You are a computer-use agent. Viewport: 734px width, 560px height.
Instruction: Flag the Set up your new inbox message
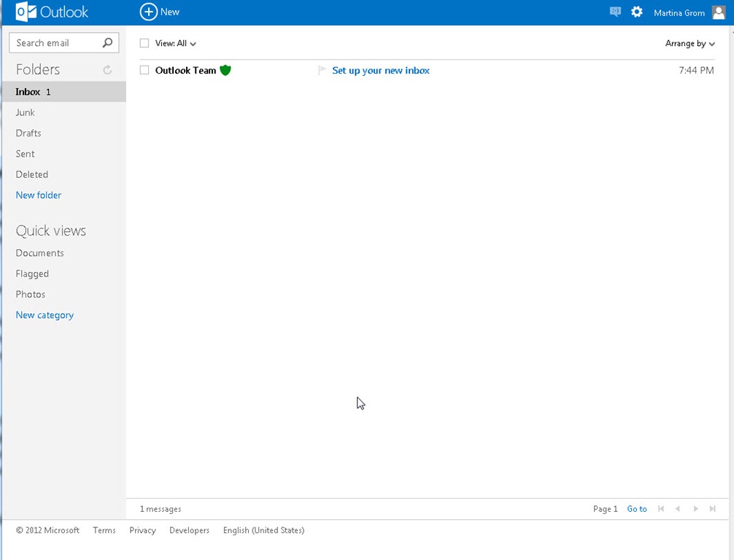pyautogui.click(x=322, y=70)
